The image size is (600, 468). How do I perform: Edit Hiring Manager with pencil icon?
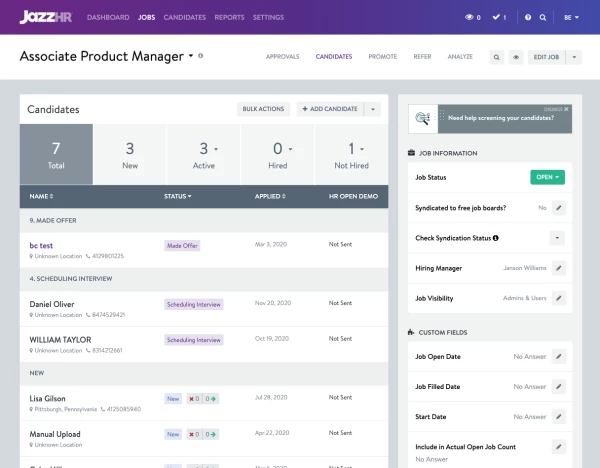(558, 268)
